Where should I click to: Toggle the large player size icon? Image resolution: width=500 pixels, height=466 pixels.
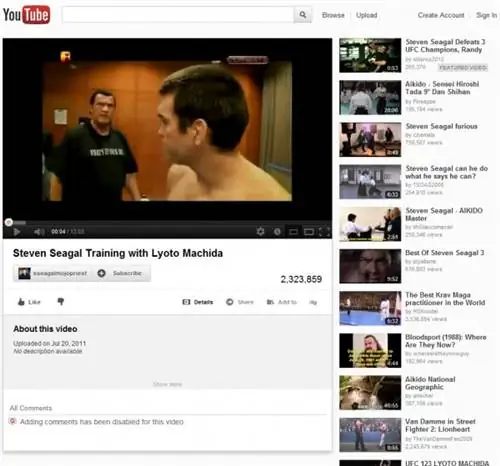pyautogui.click(x=309, y=231)
